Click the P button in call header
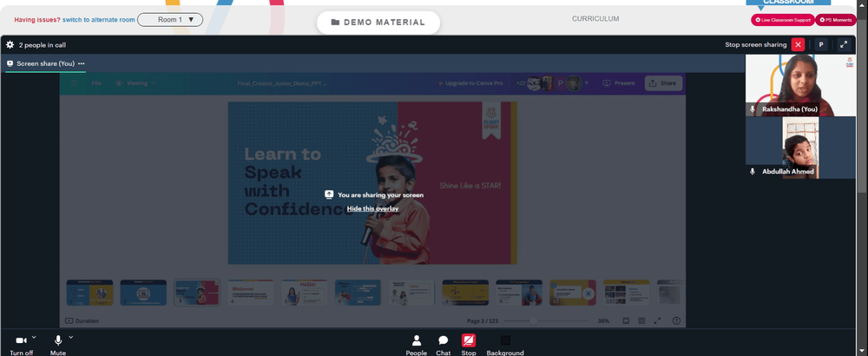This screenshot has width=868, height=356. (821, 45)
